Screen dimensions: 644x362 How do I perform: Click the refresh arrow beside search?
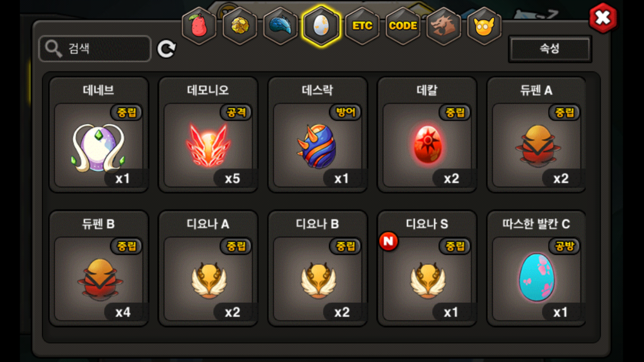tap(167, 49)
